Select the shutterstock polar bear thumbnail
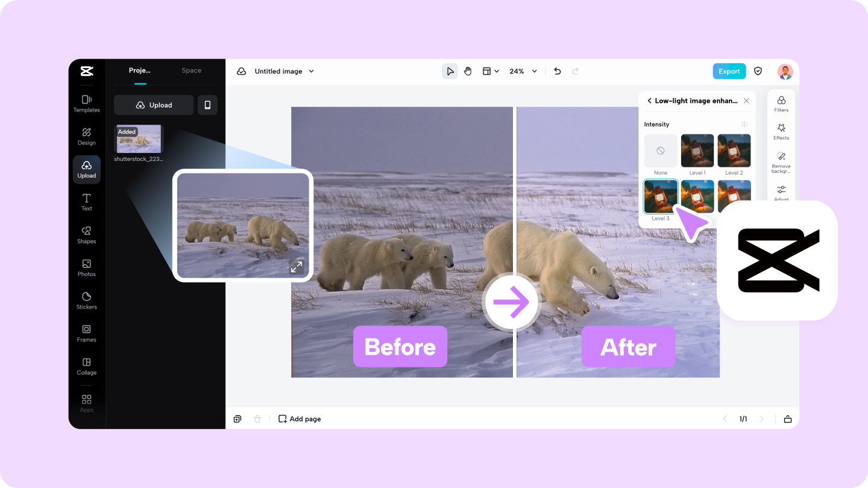 (139, 138)
